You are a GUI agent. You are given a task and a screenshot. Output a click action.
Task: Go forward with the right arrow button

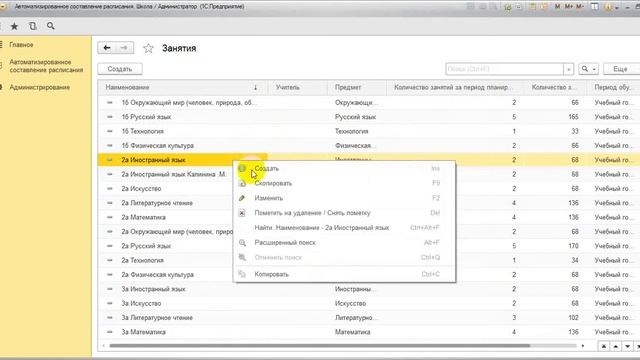click(x=124, y=48)
